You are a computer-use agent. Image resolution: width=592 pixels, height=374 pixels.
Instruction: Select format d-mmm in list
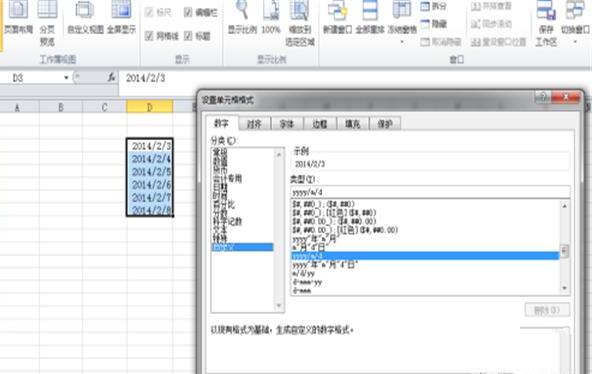pos(302,290)
